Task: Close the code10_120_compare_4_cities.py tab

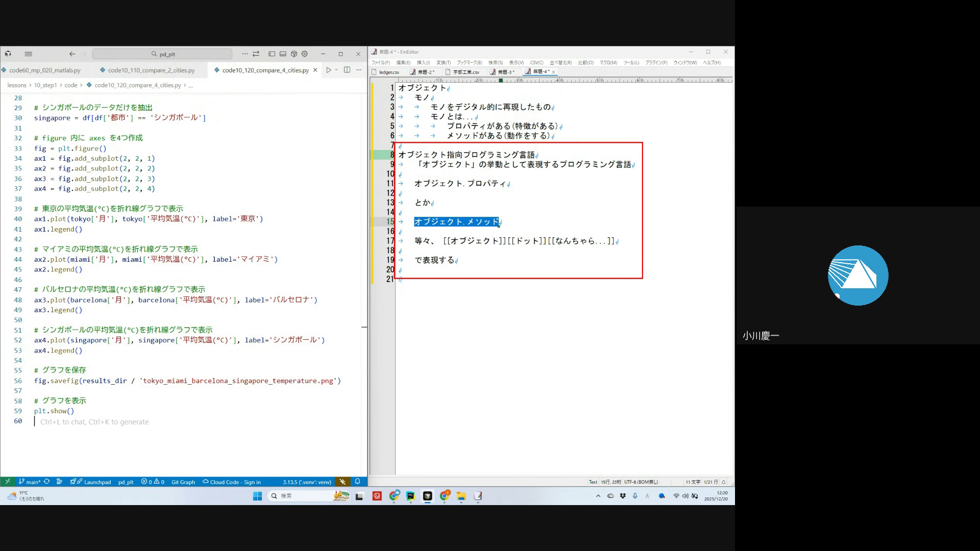Action: click(x=315, y=70)
